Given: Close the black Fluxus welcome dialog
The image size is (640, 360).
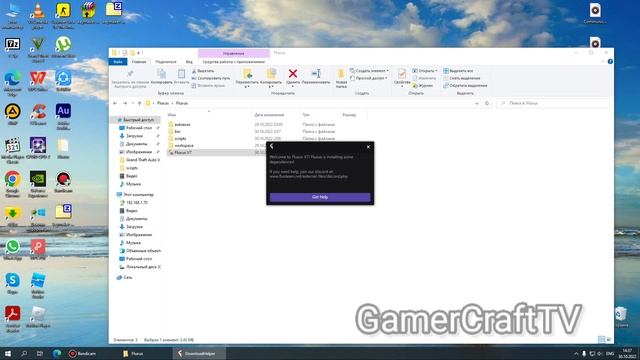Looking at the screenshot, I should coord(368,147).
